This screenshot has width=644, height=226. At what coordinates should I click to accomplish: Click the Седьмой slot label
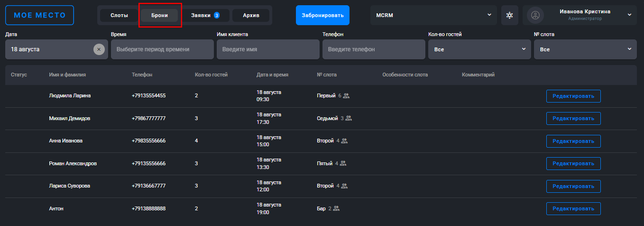tap(327, 118)
